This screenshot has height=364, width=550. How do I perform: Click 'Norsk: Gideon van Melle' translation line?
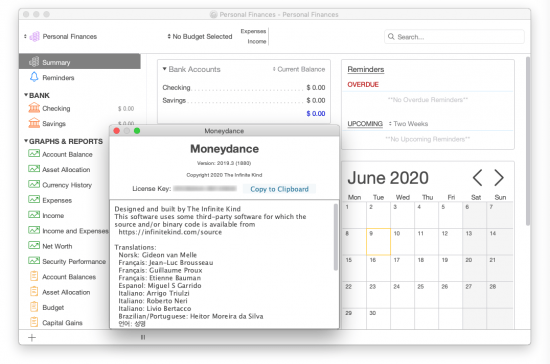(x=157, y=255)
